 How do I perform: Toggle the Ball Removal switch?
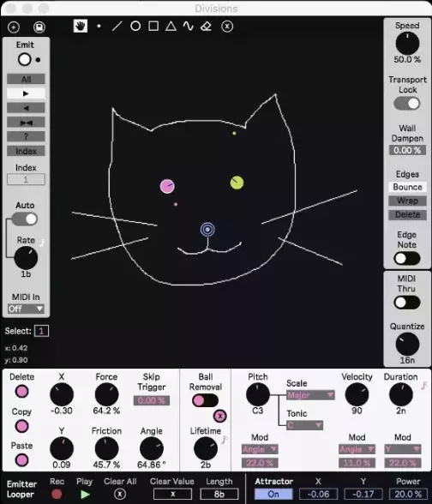point(205,400)
